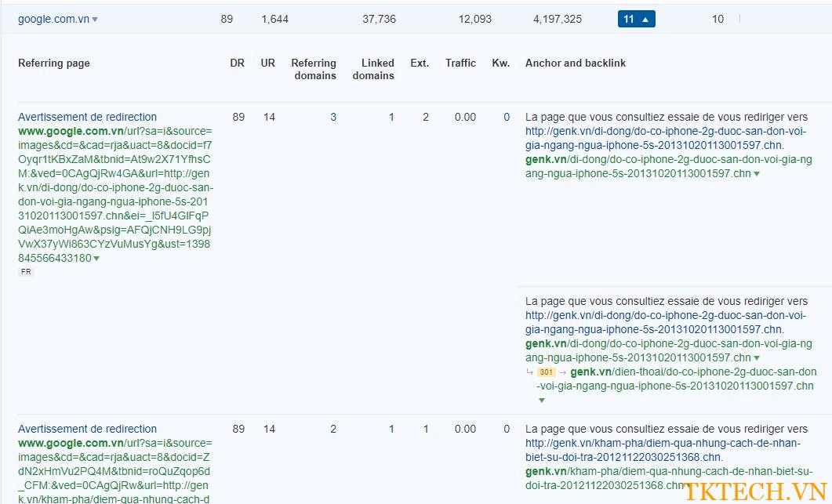Open first anchor link to genk.vn/di-dong iphone-2g
This screenshot has height=504, width=832.
(x=666, y=138)
